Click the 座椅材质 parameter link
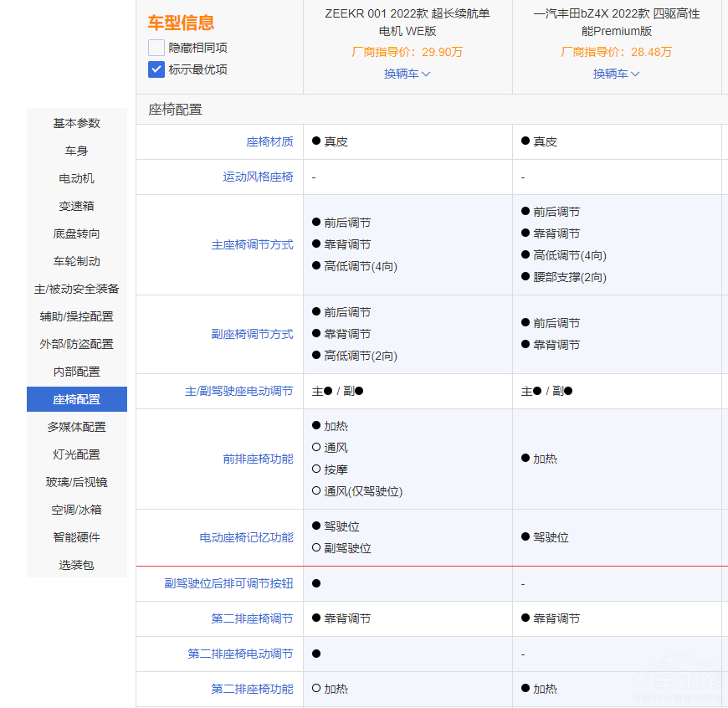The image size is (728, 708). 269,141
